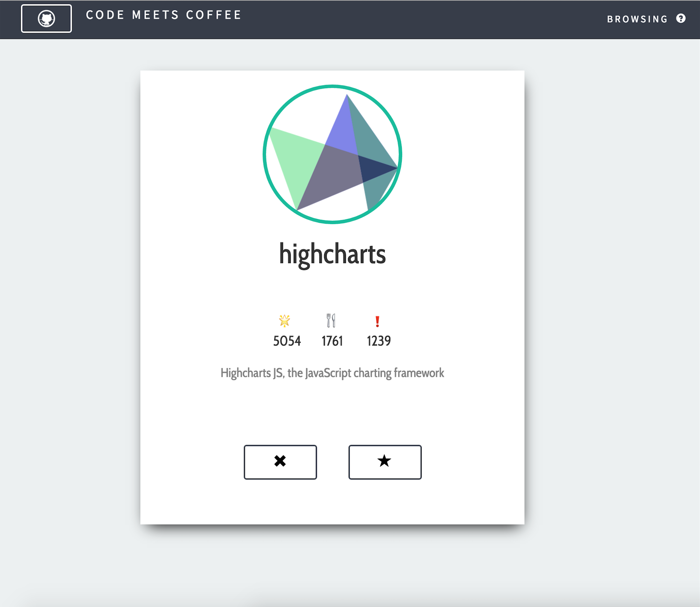The height and width of the screenshot is (607, 700).
Task: Click the fork and knife forks icon
Action: [x=331, y=320]
